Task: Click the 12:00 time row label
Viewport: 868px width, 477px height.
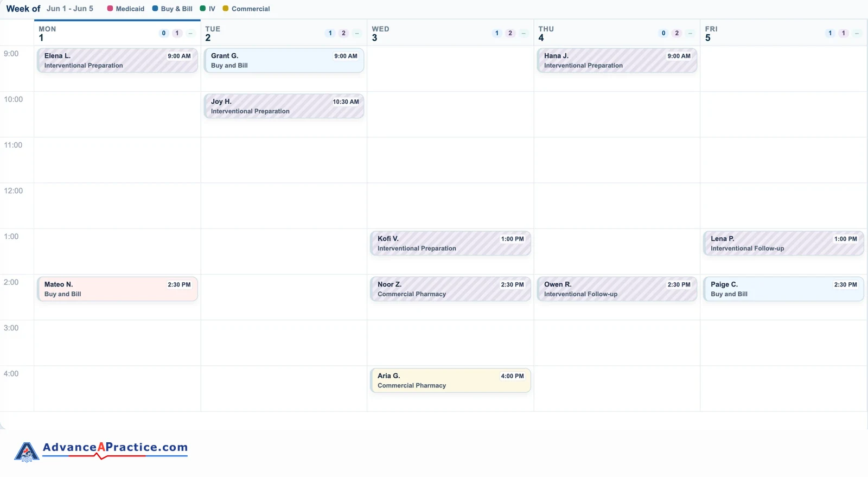Action: tap(14, 191)
